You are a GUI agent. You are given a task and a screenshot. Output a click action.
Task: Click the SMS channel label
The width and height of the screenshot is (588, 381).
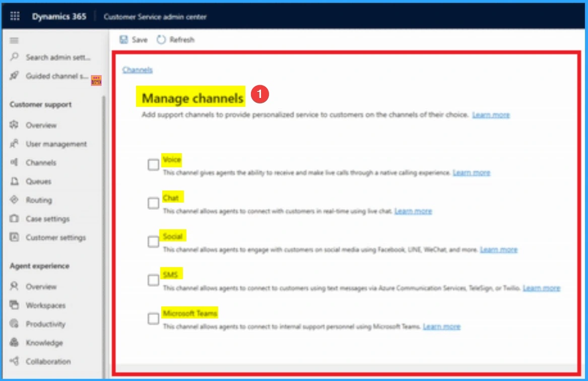pos(170,275)
